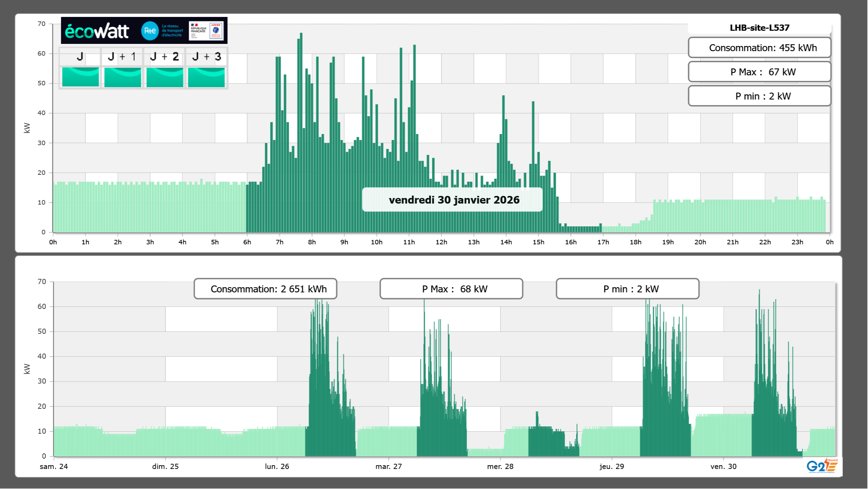The image size is (868, 489).
Task: Click the écoWatt logo
Action: (97, 31)
